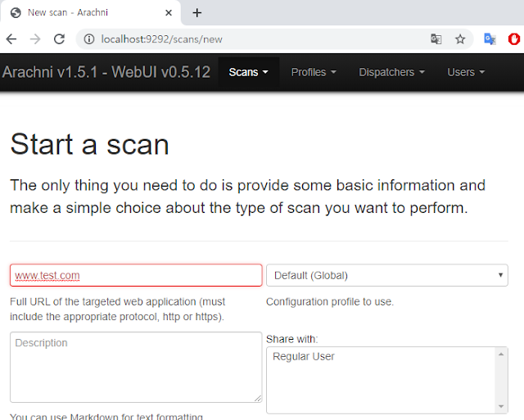Click the target URL field containing www.test.com
This screenshot has height=420, width=524.
[x=136, y=275]
